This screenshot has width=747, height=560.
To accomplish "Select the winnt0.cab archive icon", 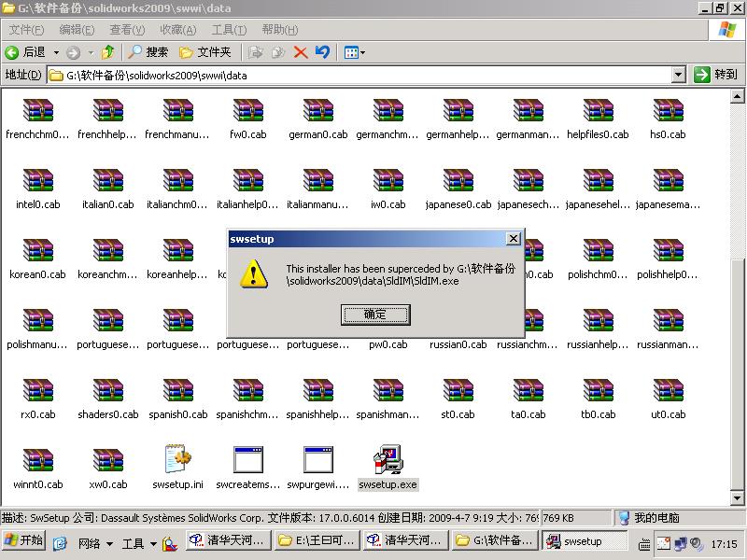I will [38, 460].
